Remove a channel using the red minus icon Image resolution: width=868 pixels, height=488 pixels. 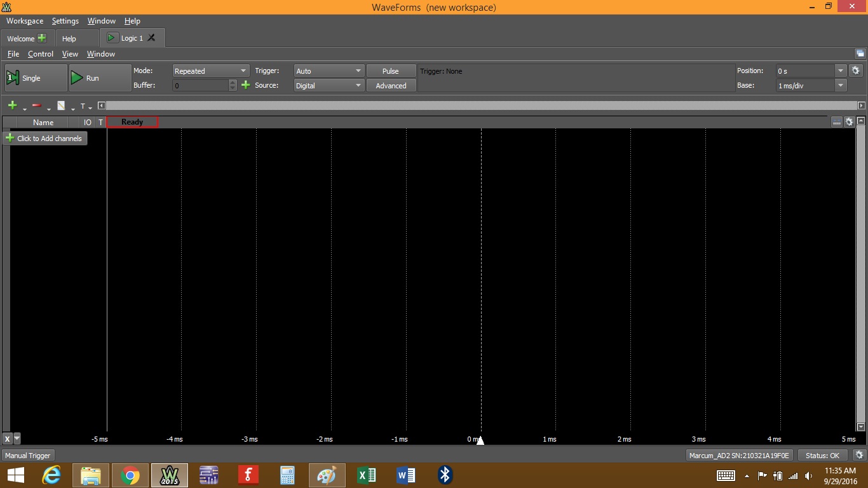36,106
